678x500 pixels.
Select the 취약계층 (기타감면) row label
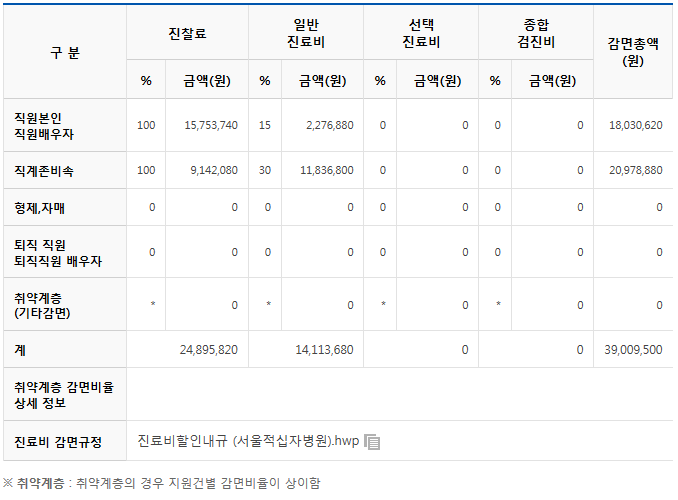point(42,305)
